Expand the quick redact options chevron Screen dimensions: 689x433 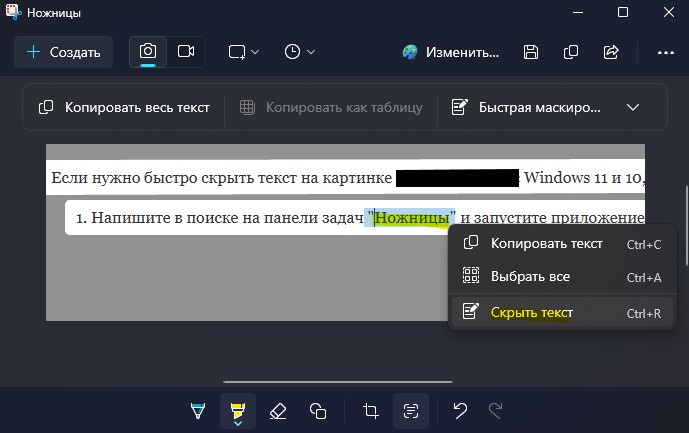633,107
